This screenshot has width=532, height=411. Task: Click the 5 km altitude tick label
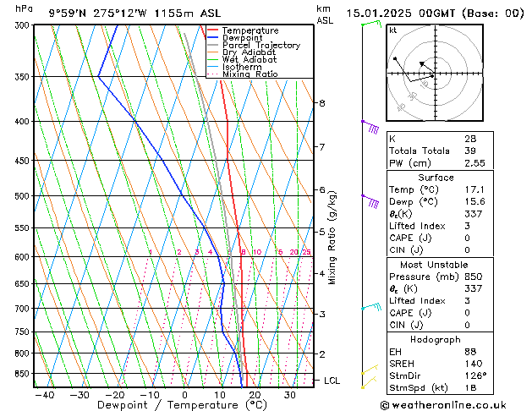[322, 233]
